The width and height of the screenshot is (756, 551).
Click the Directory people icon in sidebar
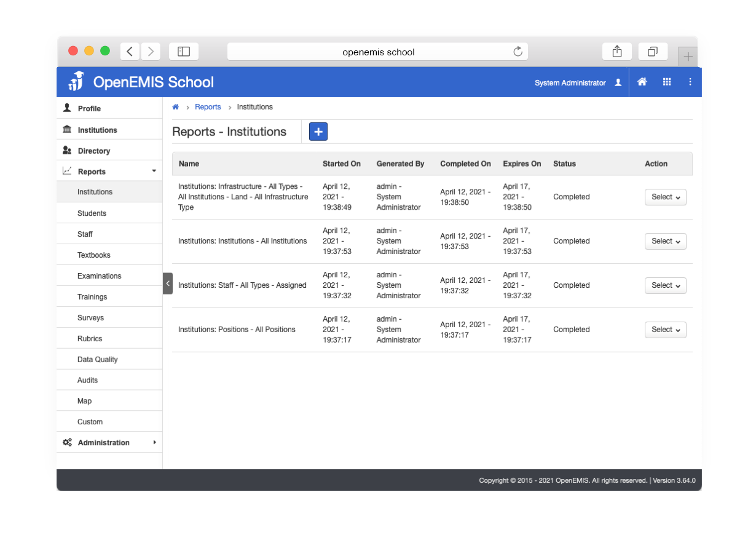(x=67, y=151)
